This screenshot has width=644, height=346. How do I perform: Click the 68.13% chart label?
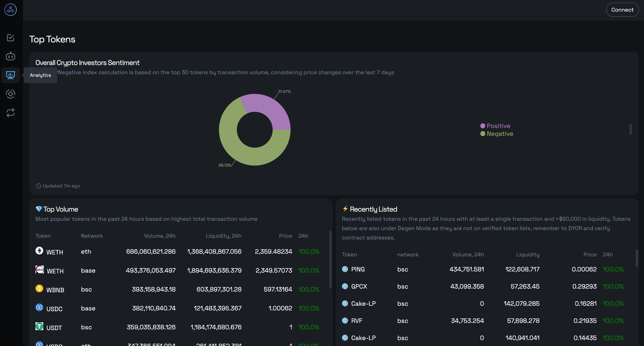(225, 165)
